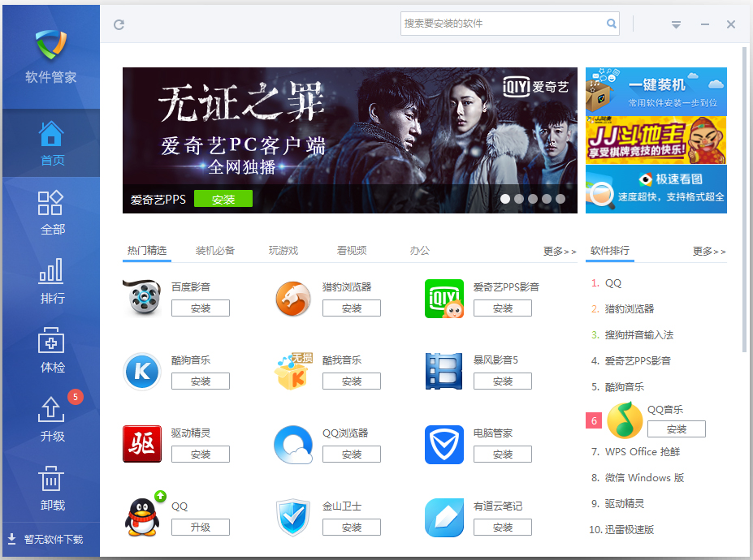
Task: Click the 酷狗音乐 app icon
Action: pyautogui.click(x=142, y=372)
